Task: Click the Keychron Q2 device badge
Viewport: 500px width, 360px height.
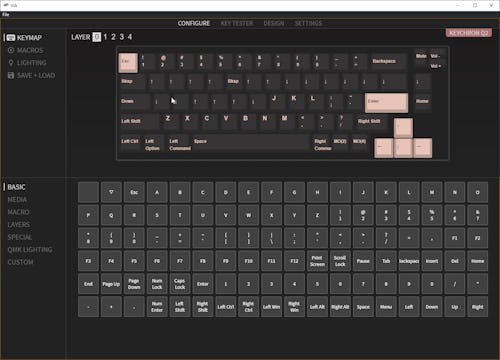Action: [x=468, y=33]
